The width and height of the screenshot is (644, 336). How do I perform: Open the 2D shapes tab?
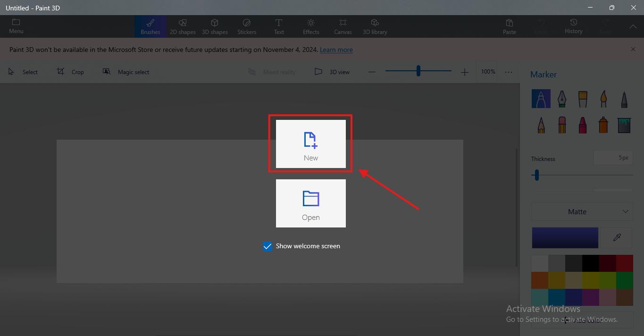point(183,26)
